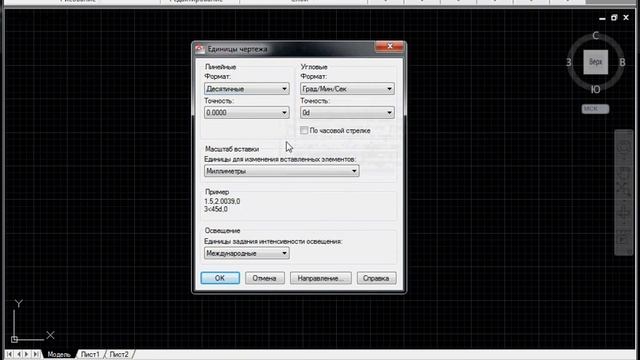Open the Миллиметры insertion scale dropdown

[x=282, y=171]
